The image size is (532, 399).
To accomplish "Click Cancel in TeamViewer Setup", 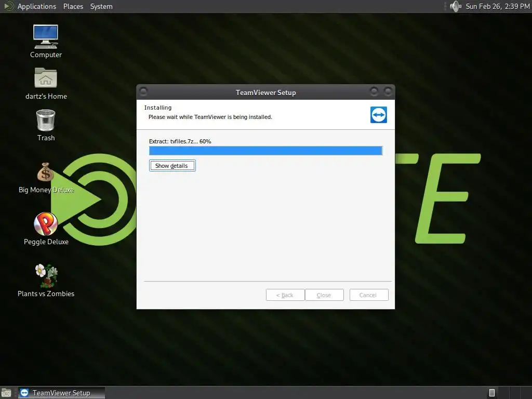I will [x=369, y=295].
